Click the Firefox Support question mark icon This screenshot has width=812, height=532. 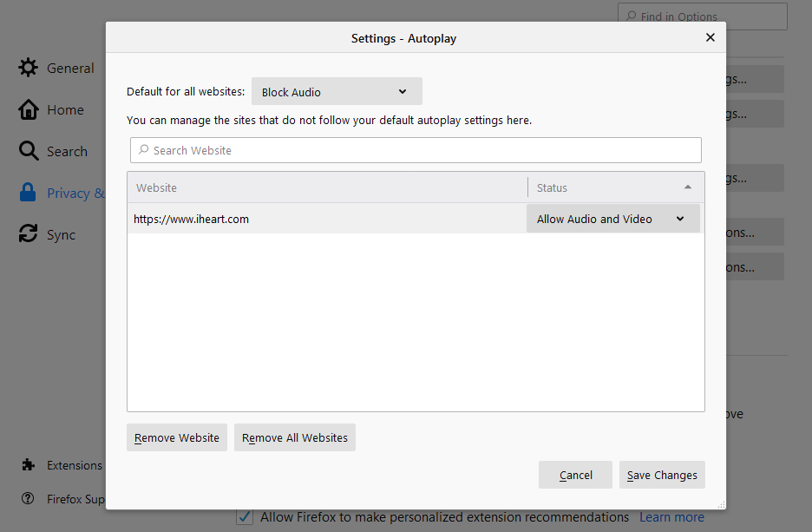tap(28, 498)
